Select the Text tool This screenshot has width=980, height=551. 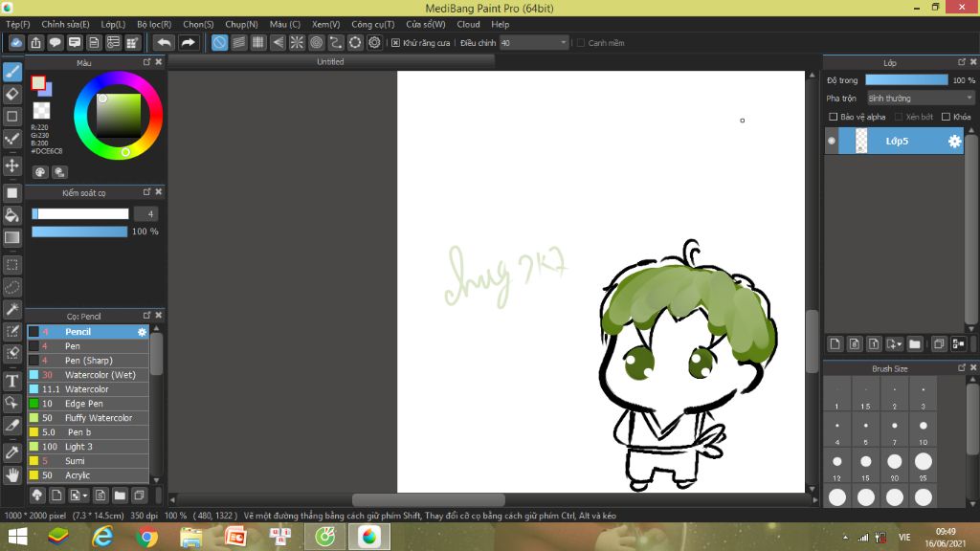tap(11, 381)
